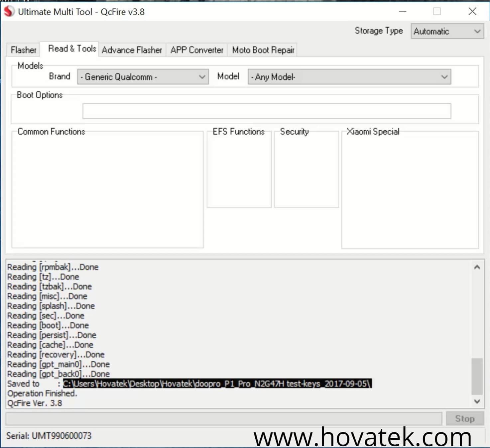Click the 'Reading [tzbak]...Done' log line

click(x=50, y=286)
